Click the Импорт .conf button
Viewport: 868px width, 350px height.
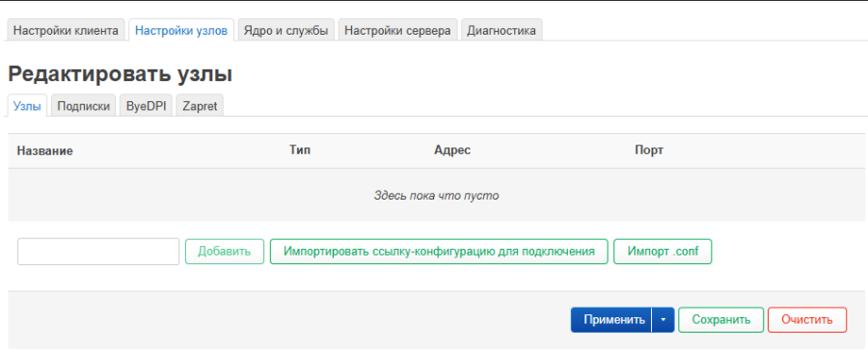pyautogui.click(x=663, y=252)
